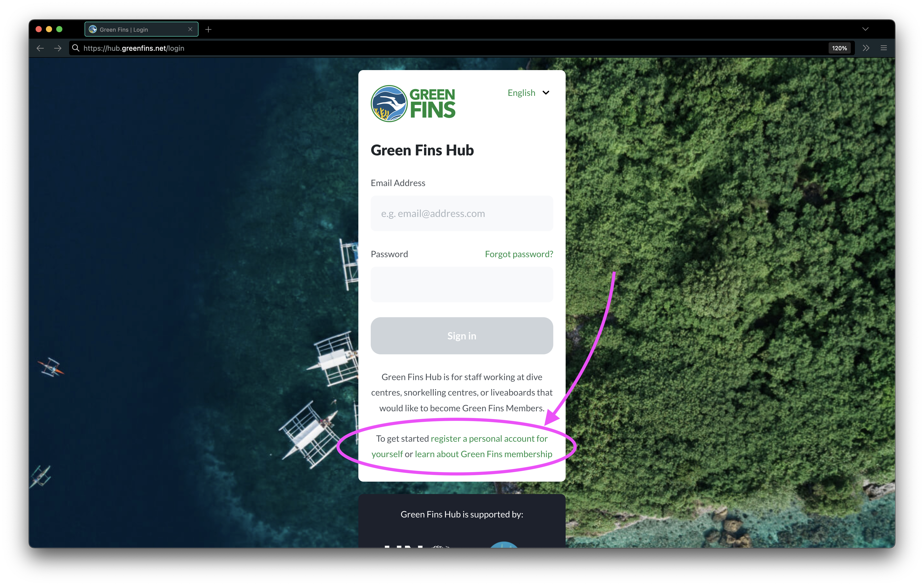Click the Green Fins logo
The height and width of the screenshot is (586, 924).
413,104
